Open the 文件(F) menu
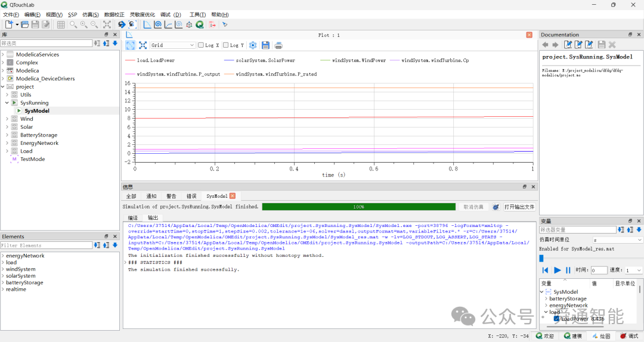The image size is (644, 342). coord(11,14)
